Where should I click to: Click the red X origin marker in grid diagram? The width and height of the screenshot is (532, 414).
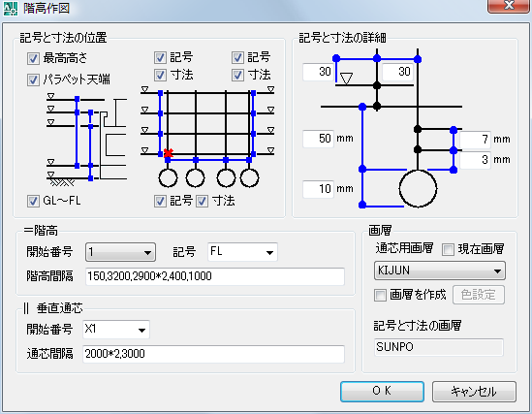point(168,153)
